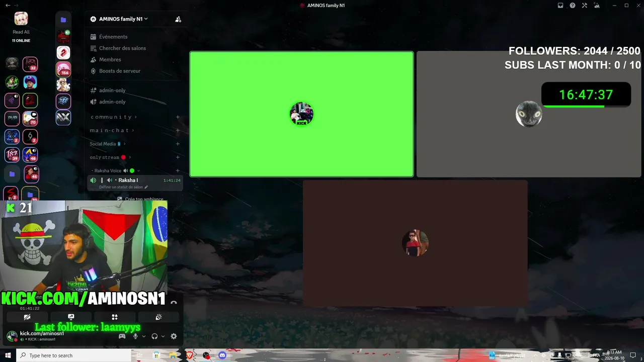Expand the folder at the top of the second server column
The width and height of the screenshot is (644, 362).
tap(63, 20)
